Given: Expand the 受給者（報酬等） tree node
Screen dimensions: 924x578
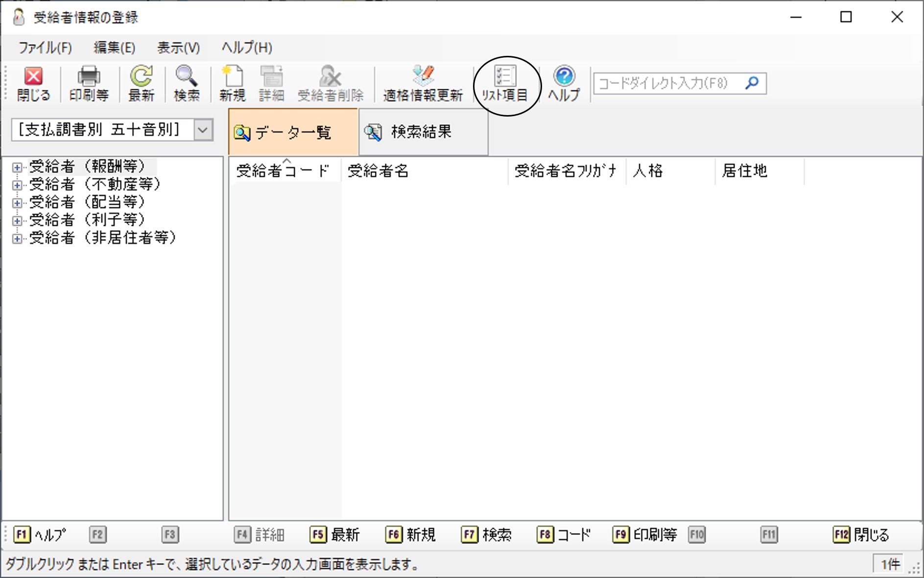Looking at the screenshot, I should pyautogui.click(x=17, y=168).
